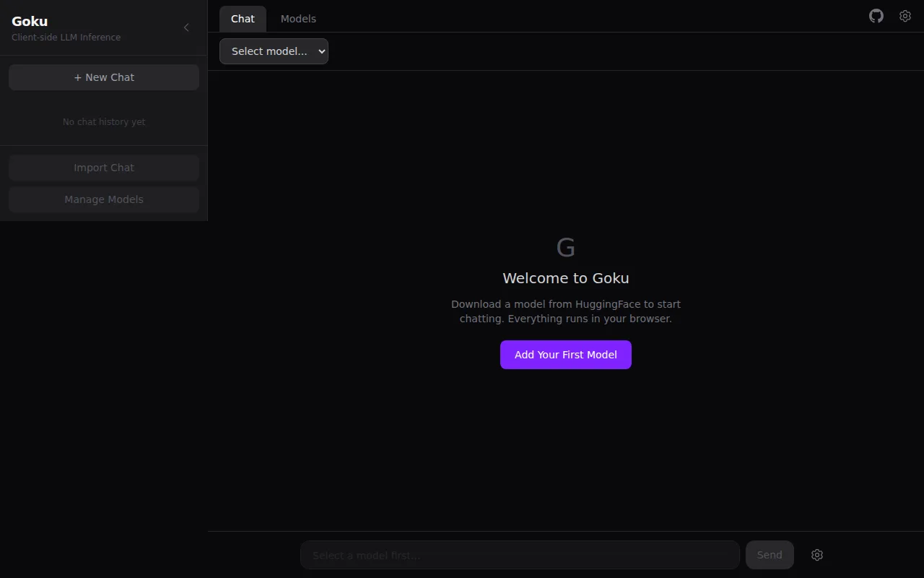
Task: Switch to the Models tab
Action: coord(298,19)
